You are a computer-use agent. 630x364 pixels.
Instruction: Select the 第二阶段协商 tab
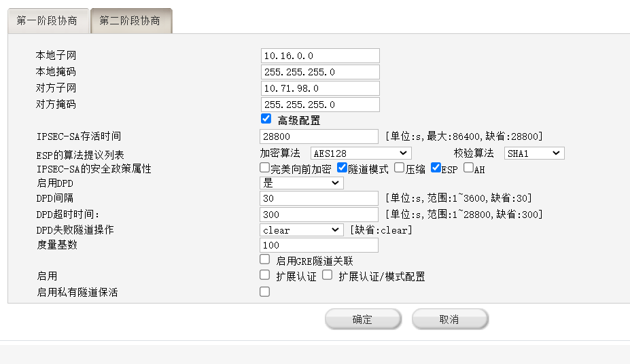[x=130, y=20]
